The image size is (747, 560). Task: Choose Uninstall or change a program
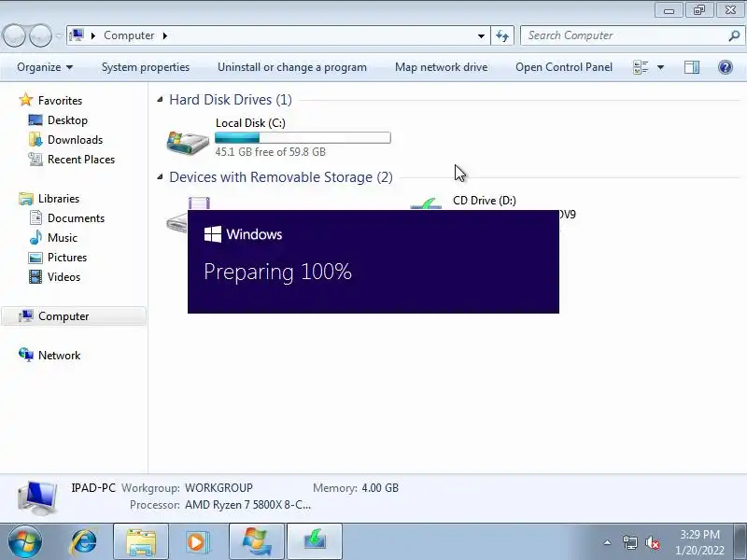click(292, 67)
